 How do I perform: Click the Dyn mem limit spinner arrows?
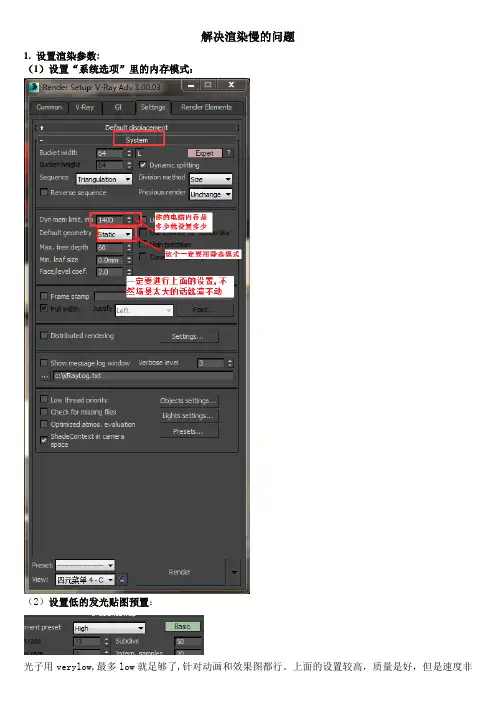point(129,219)
